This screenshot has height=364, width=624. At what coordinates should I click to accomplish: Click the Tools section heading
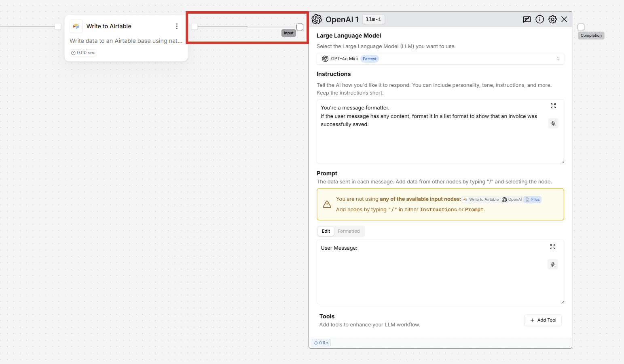point(327,316)
